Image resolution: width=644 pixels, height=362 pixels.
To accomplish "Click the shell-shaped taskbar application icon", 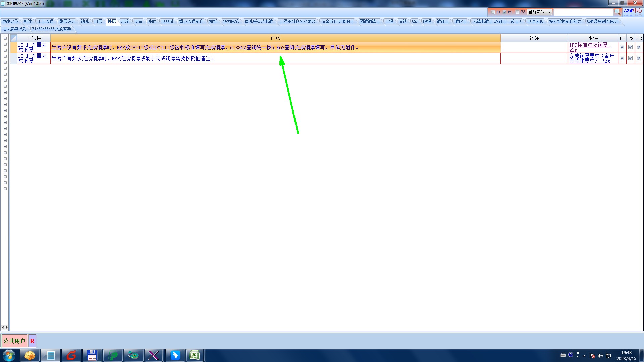I will (x=30, y=355).
